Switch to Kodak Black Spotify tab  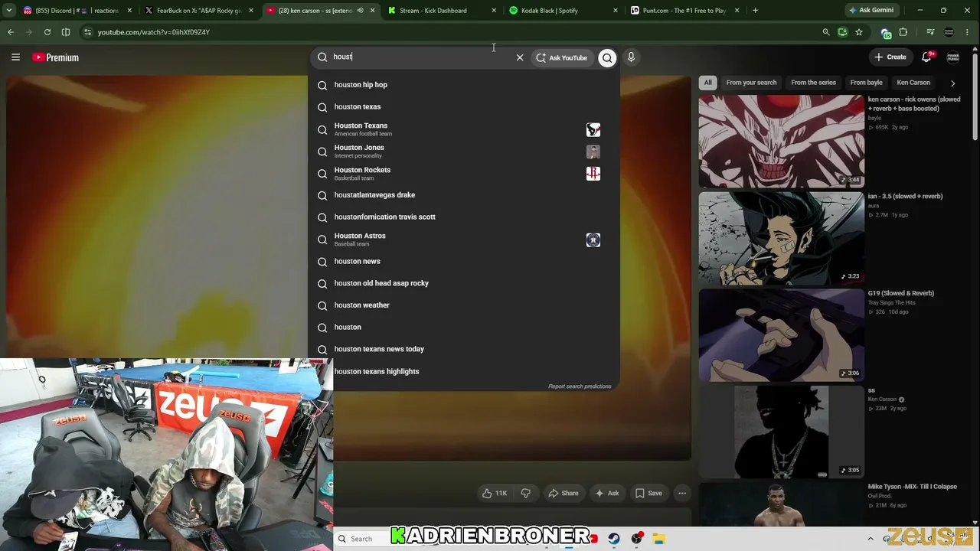(563, 11)
